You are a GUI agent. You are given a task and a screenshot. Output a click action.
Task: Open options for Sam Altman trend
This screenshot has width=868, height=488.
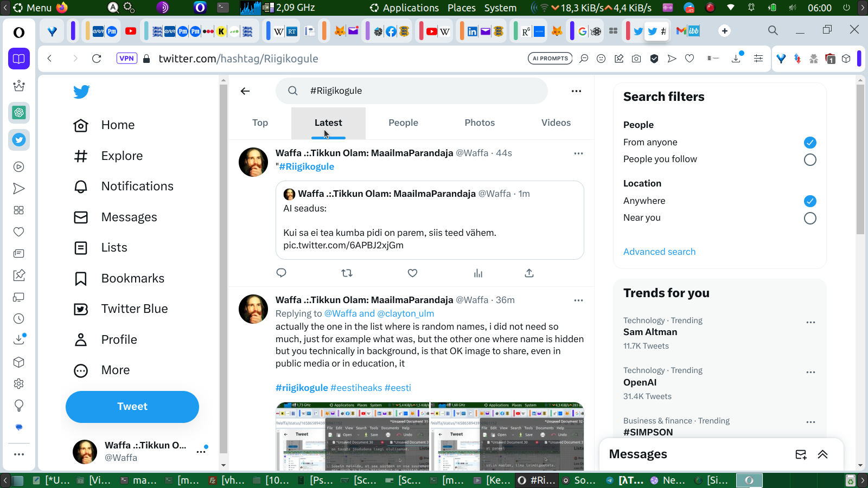click(810, 322)
